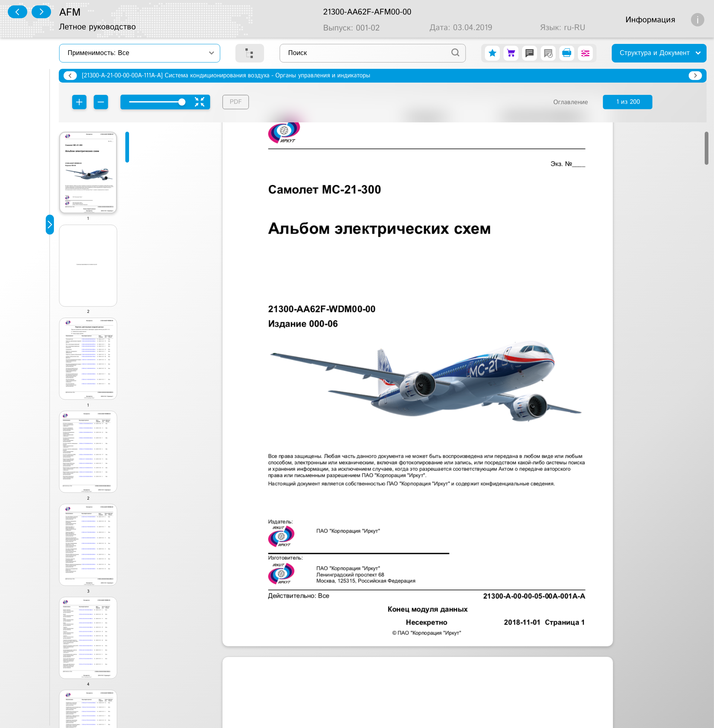
Task: Print with the printer icon
Action: click(x=566, y=53)
